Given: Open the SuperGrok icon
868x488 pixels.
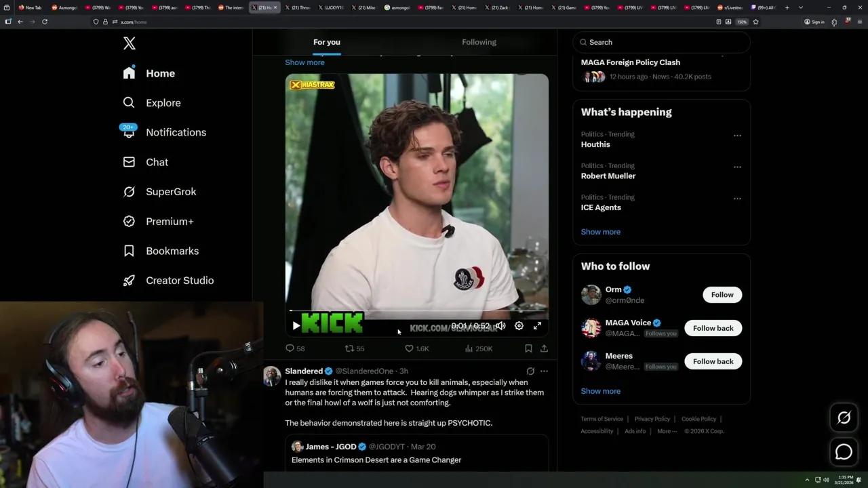Looking at the screenshot, I should pos(129,191).
